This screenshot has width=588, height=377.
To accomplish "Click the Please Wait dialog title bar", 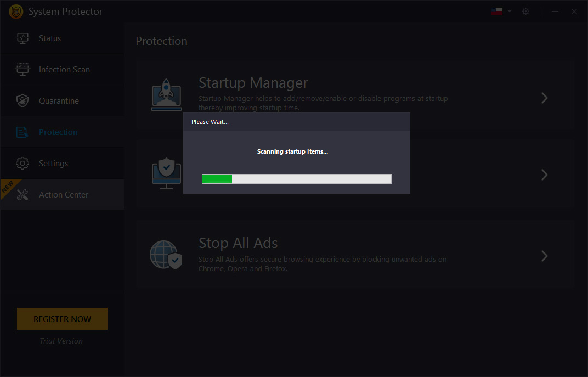I will pyautogui.click(x=296, y=122).
